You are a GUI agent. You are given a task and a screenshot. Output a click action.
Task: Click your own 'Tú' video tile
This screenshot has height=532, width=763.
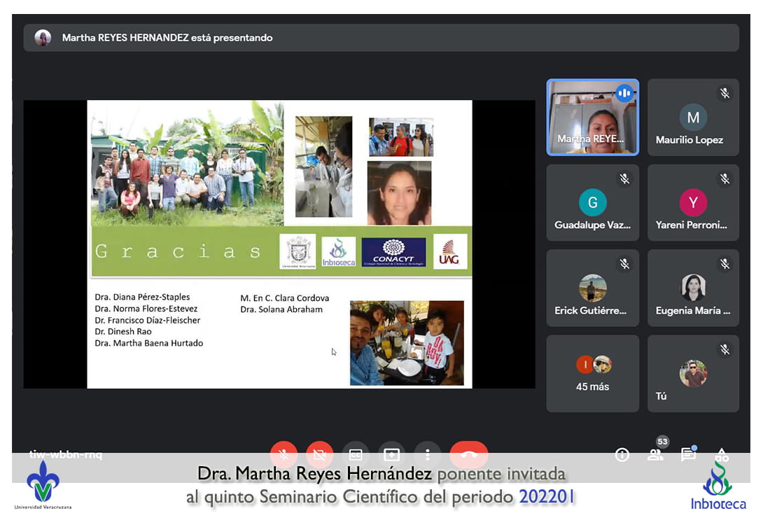click(x=693, y=373)
